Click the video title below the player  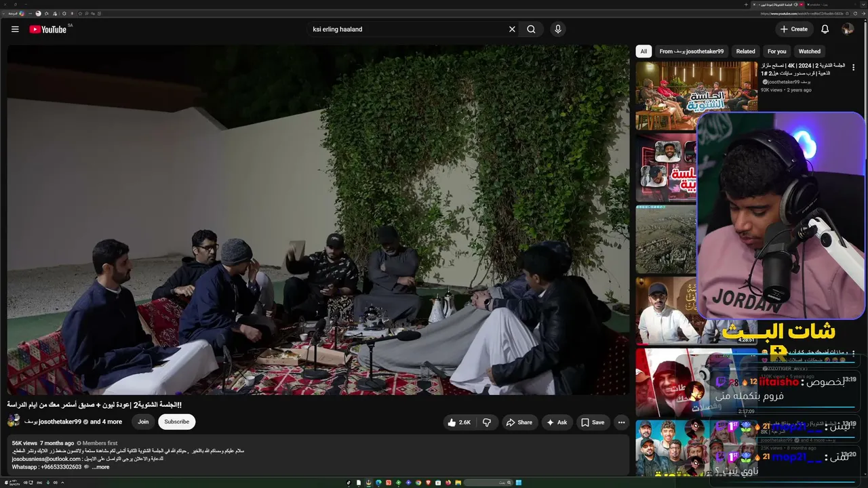point(94,405)
